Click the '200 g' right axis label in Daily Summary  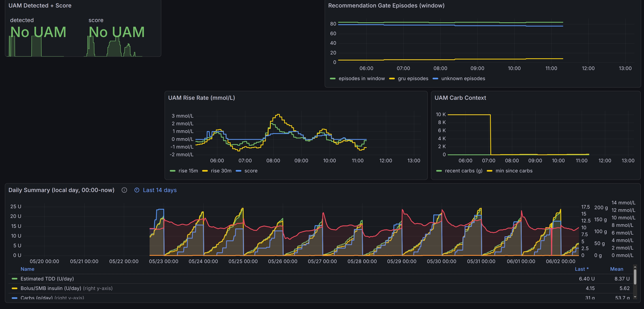point(601,207)
